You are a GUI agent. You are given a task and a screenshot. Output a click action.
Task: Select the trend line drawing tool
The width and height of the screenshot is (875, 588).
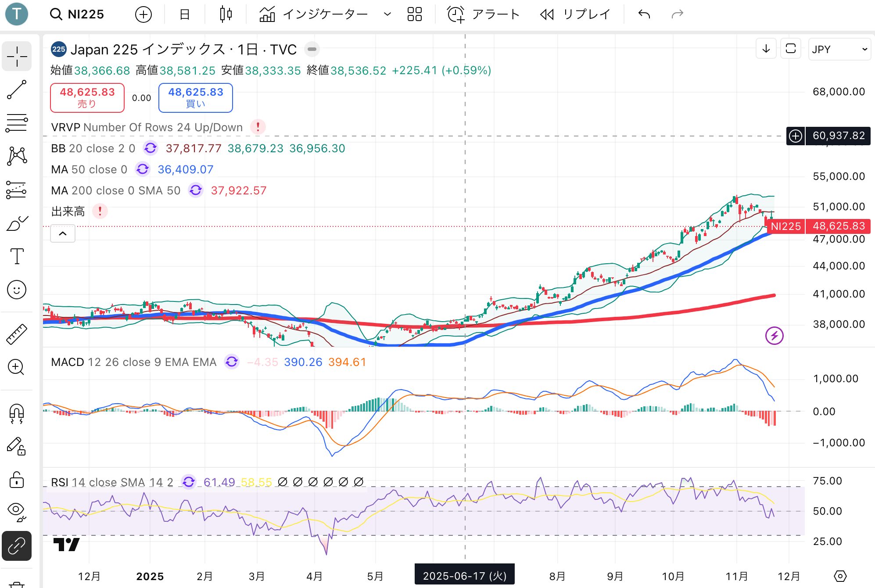click(x=17, y=90)
